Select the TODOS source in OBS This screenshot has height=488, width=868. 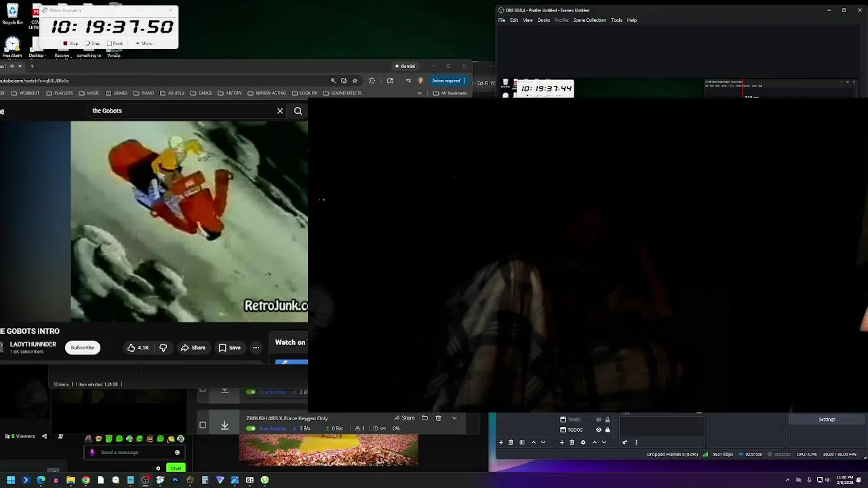575,430
